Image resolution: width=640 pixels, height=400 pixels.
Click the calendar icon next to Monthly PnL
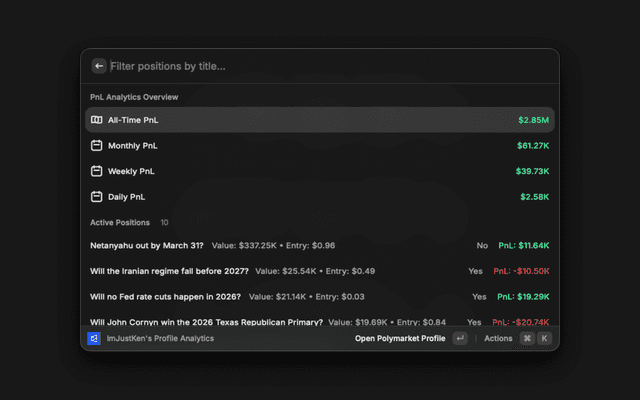click(x=97, y=146)
